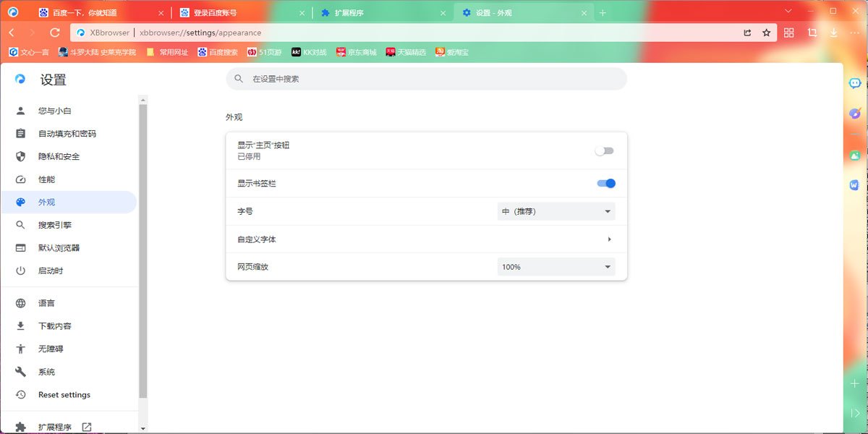Image resolution: width=868 pixels, height=434 pixels.
Task: Click the chat bubble icon in the right sidebar
Action: pyautogui.click(x=854, y=83)
